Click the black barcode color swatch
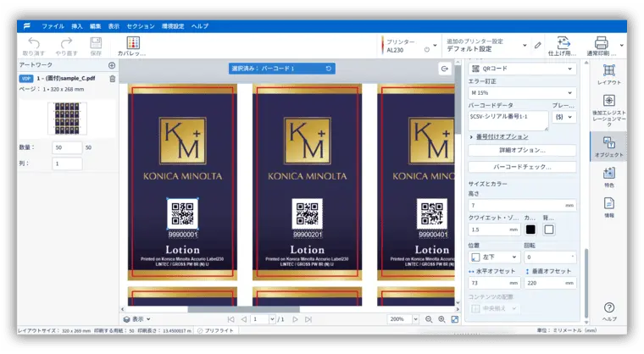 click(530, 230)
